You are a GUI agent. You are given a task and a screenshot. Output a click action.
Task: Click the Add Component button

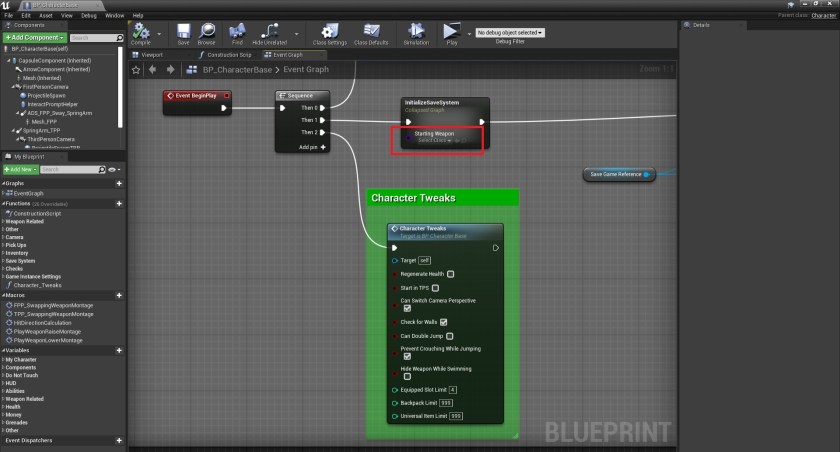click(x=34, y=37)
